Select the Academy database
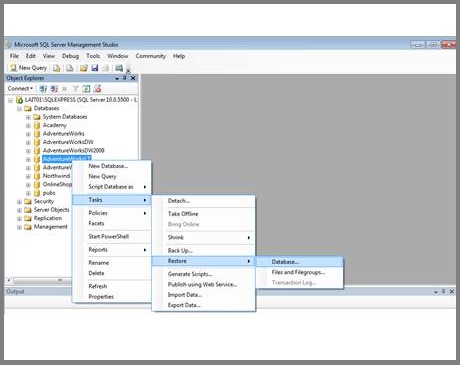Screen dimensions: 460x365 pos(55,125)
